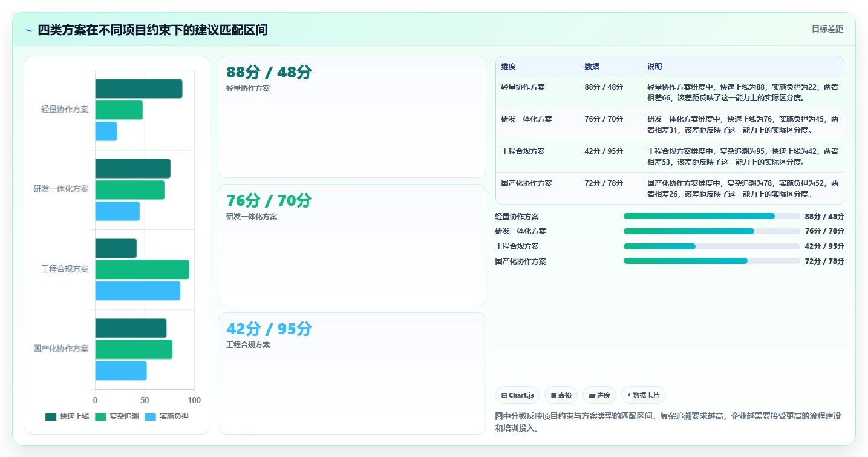The image size is (868, 457).
Task: Click 工程合规方案 label in progress list
Action: pyautogui.click(x=517, y=246)
